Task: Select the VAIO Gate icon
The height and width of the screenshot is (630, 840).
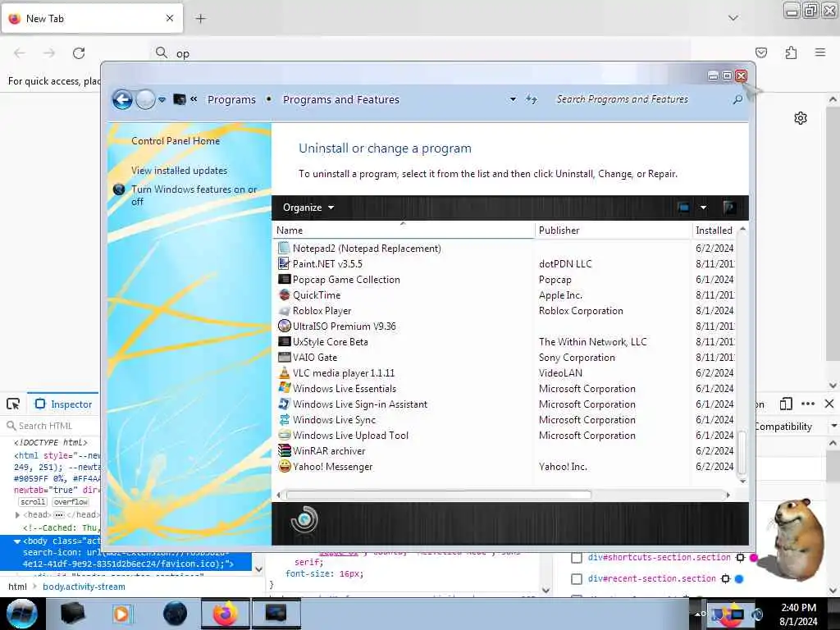Action: click(x=284, y=358)
